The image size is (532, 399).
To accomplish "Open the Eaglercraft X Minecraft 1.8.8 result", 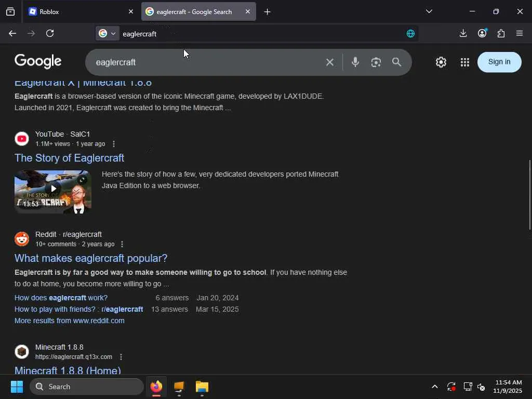I will click(x=83, y=83).
